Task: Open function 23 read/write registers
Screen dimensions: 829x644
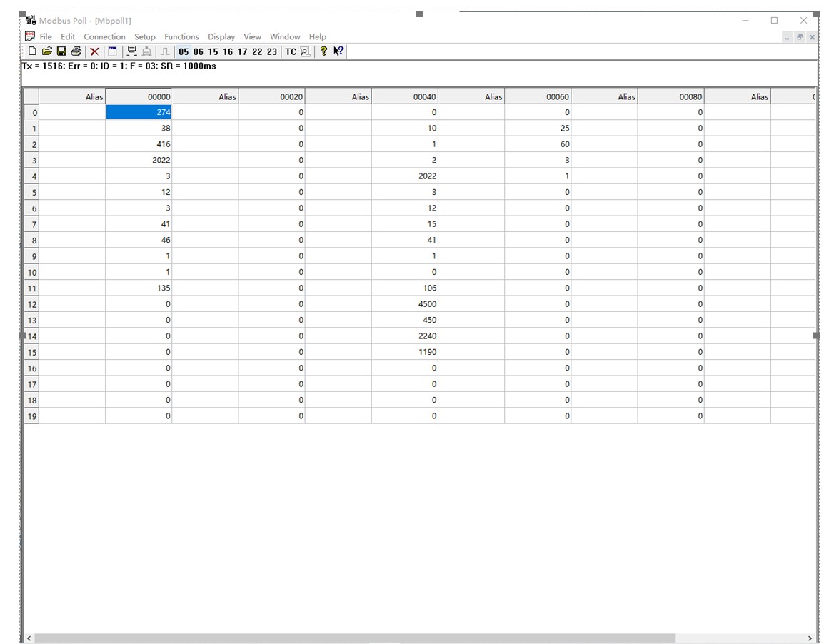Action: tap(272, 51)
